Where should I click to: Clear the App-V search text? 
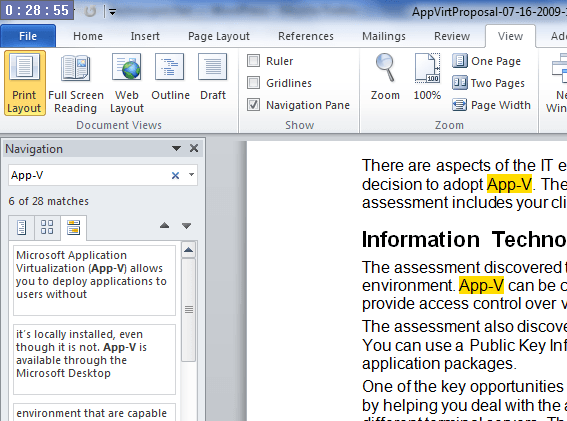[x=175, y=176]
